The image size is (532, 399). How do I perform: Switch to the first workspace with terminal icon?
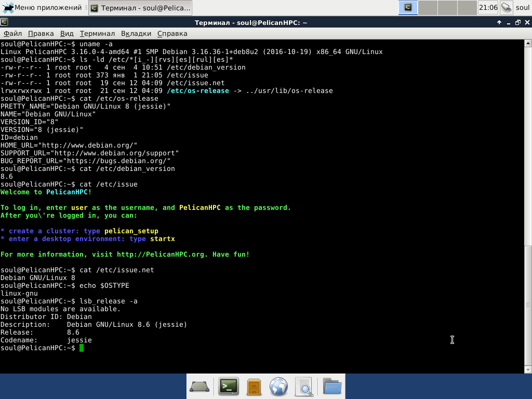[408, 7]
